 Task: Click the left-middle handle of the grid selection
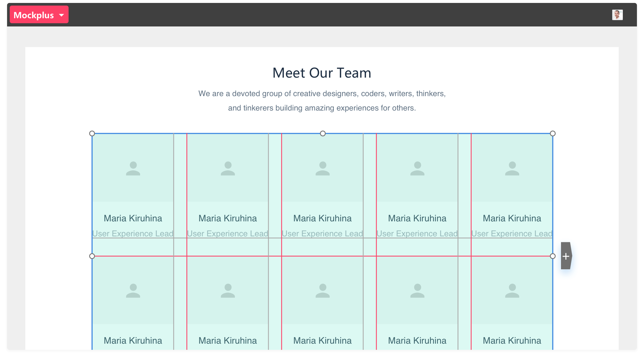tap(92, 256)
